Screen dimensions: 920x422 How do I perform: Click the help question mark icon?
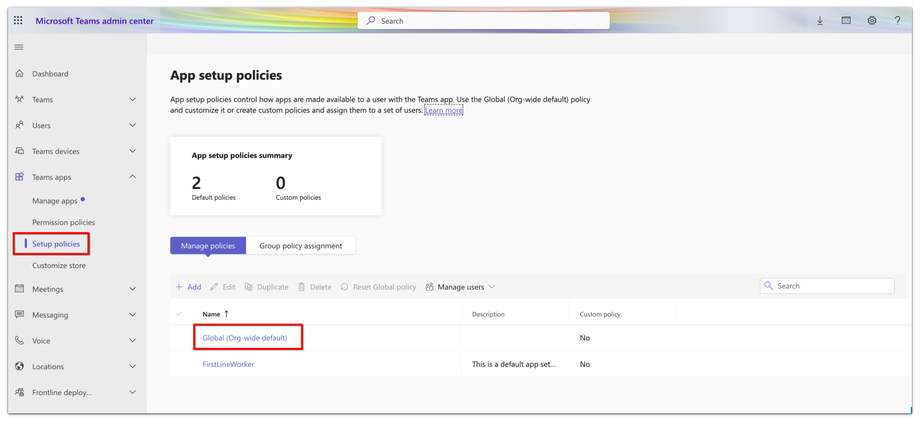coord(897,20)
